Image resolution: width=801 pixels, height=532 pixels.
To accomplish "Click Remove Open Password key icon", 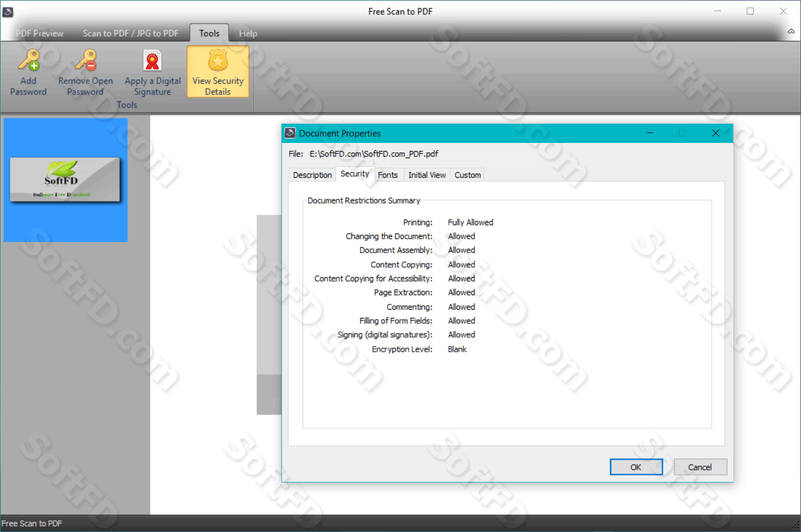I will point(86,60).
